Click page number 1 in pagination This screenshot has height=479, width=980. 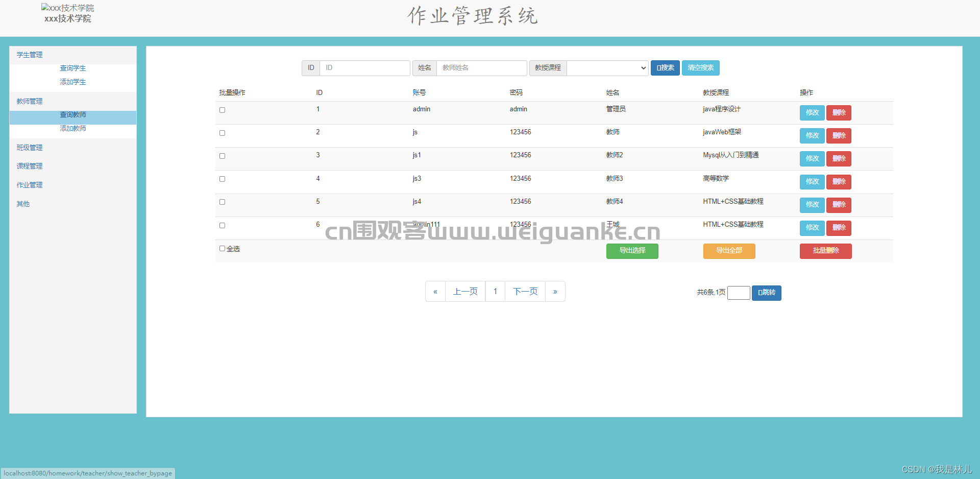tap(495, 291)
